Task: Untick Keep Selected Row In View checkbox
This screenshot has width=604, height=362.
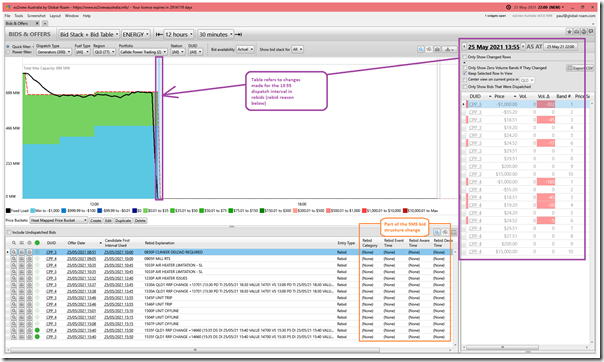Action: pyautogui.click(x=465, y=73)
